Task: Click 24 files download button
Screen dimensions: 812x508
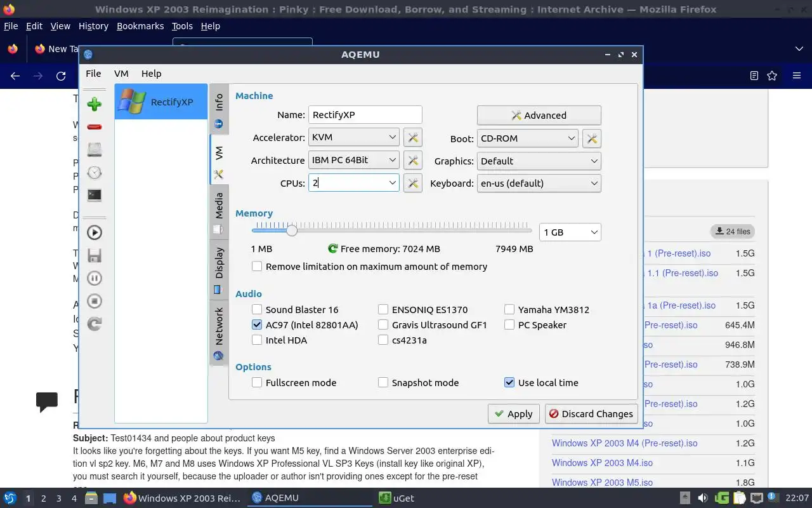Action: 733,232
